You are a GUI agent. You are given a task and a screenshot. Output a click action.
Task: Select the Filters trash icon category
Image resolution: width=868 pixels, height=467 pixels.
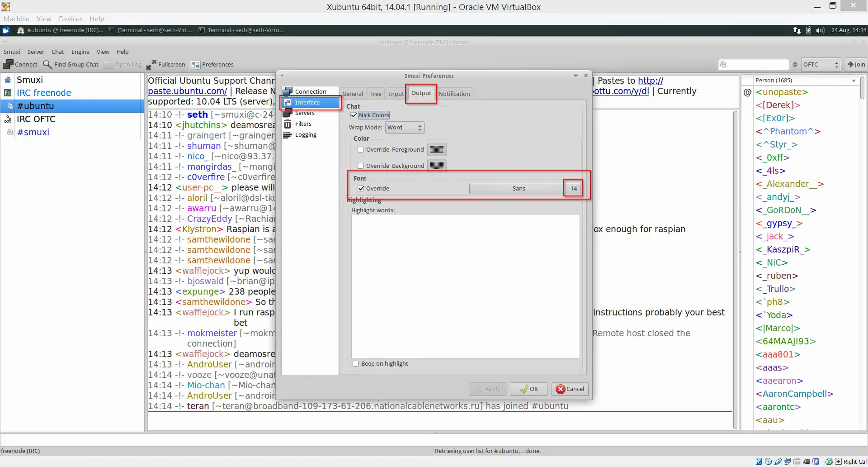(x=288, y=124)
